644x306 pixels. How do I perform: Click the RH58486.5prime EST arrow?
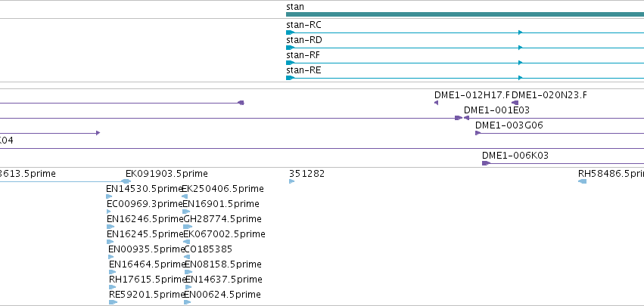[x=582, y=181]
